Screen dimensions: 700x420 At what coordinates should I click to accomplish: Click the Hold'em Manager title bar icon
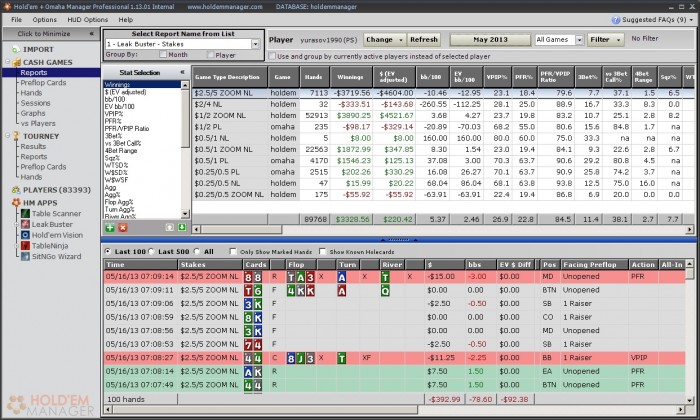point(7,6)
